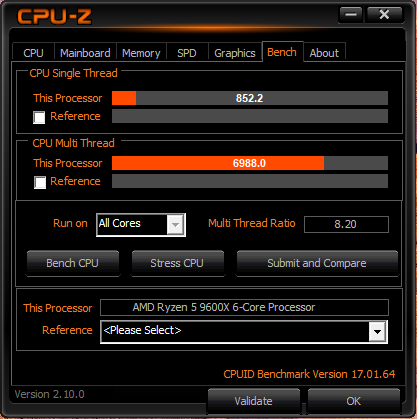Minimize the CPU-Z window
This screenshot has width=417, height=419.
pyautogui.click(x=351, y=15)
